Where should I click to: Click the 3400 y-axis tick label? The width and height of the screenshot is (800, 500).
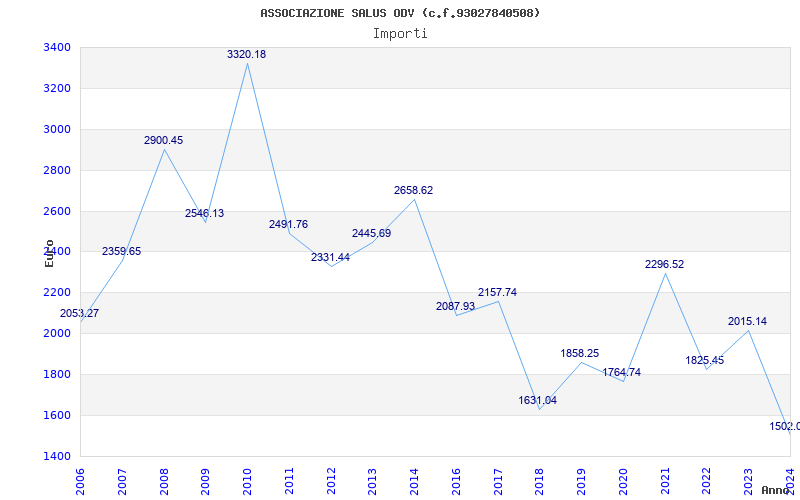coord(57,47)
